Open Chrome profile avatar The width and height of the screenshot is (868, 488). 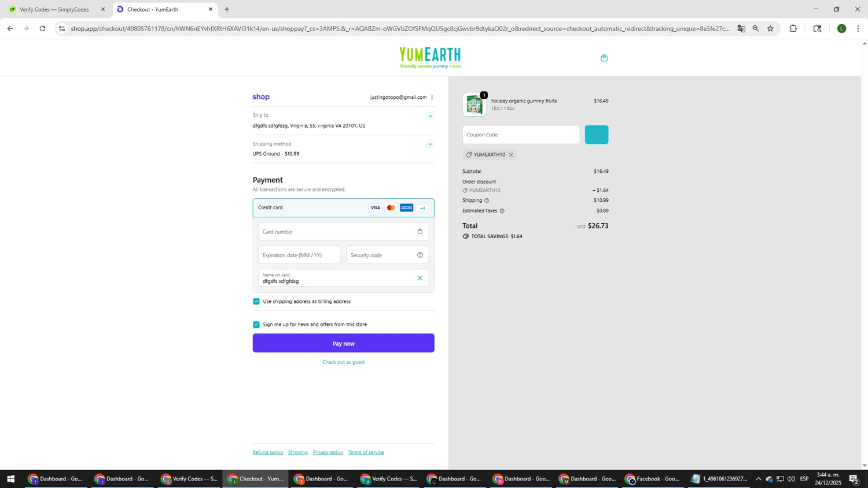point(842,28)
